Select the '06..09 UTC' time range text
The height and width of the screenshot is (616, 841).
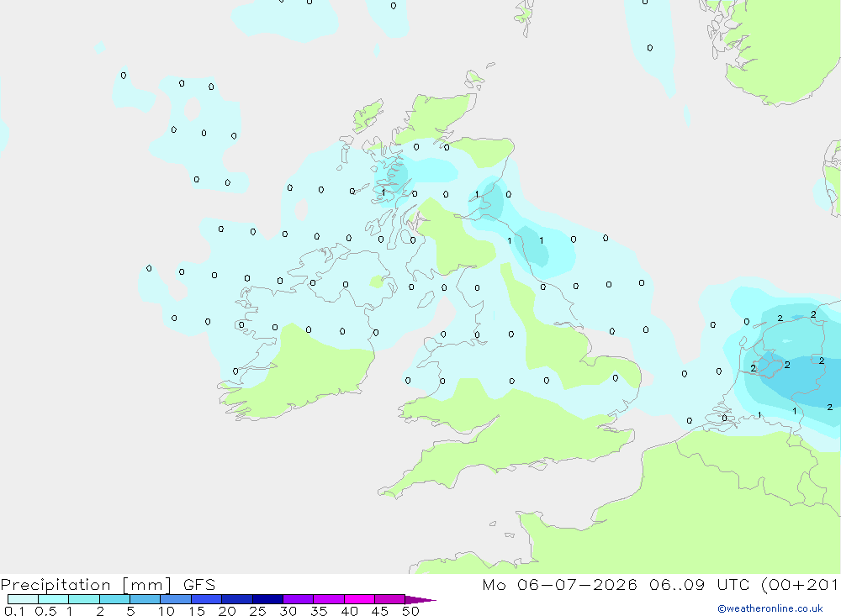click(x=701, y=584)
